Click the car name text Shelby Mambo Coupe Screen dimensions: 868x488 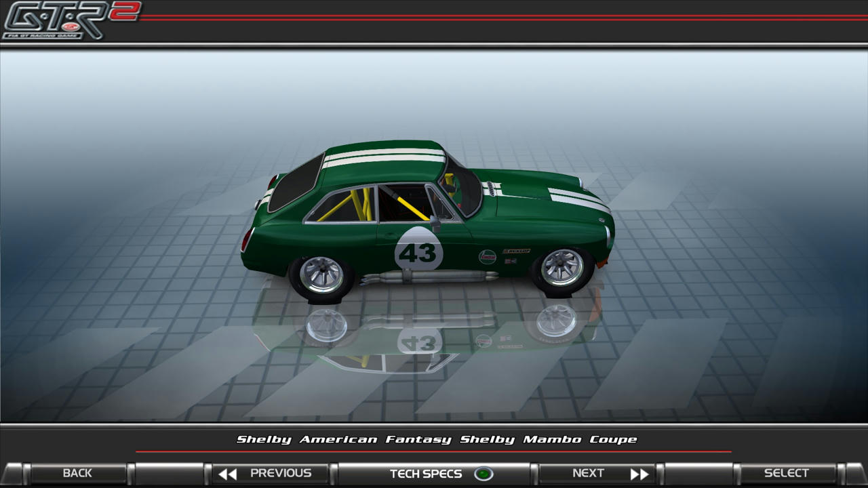point(549,439)
